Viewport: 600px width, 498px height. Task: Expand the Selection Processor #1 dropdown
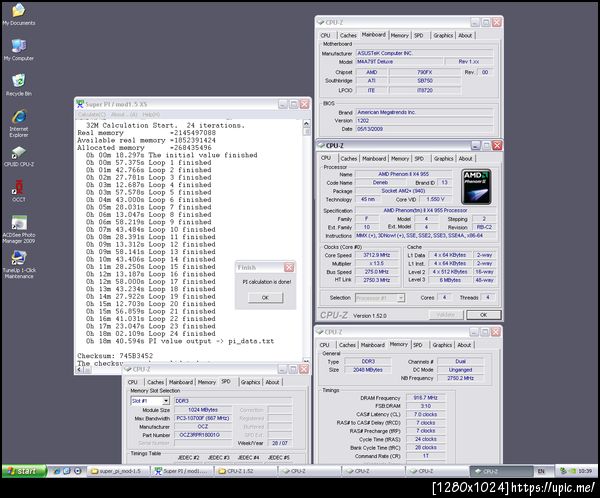point(400,297)
